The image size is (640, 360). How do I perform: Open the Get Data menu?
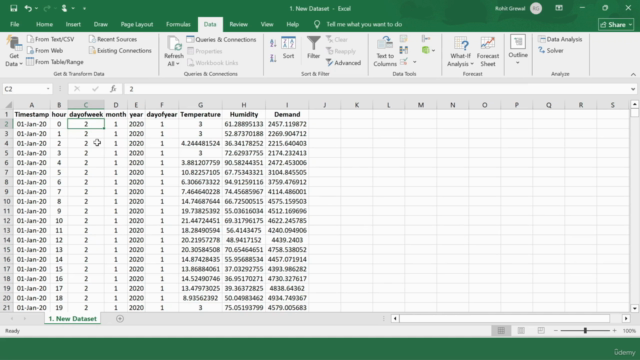[13, 51]
